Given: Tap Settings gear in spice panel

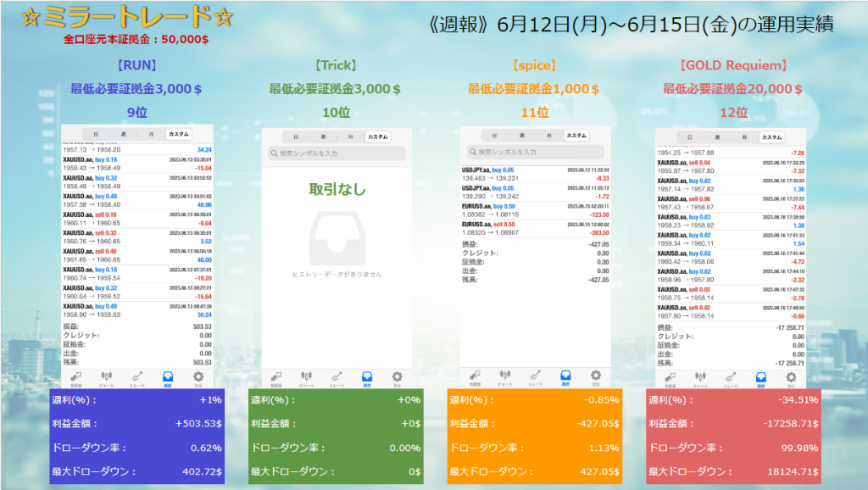Looking at the screenshot, I should coord(596,376).
